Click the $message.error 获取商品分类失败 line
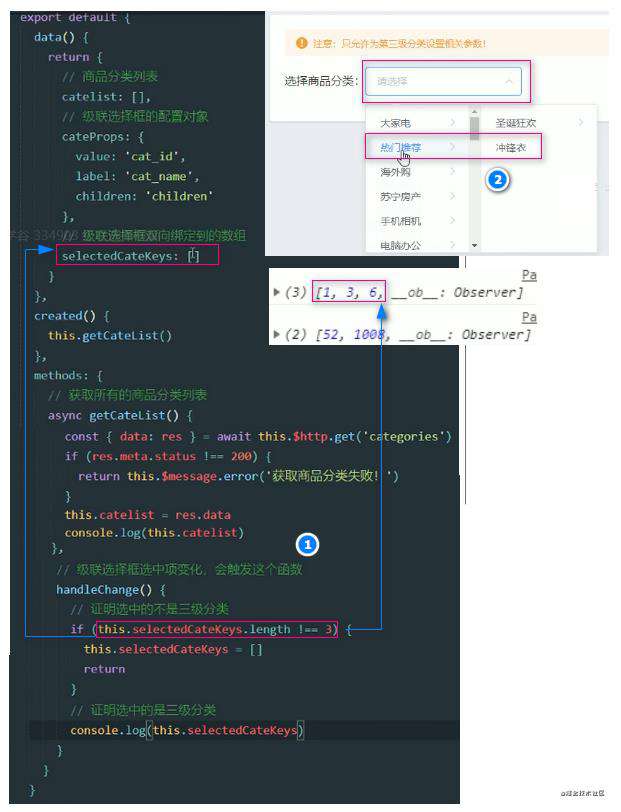Viewport: 621px width, 812px height. (x=238, y=476)
